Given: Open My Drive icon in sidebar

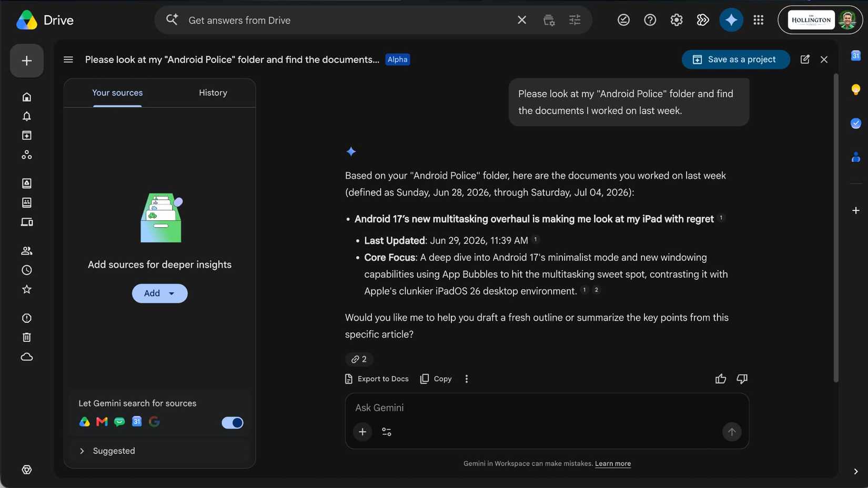Looking at the screenshot, I should coord(27,183).
